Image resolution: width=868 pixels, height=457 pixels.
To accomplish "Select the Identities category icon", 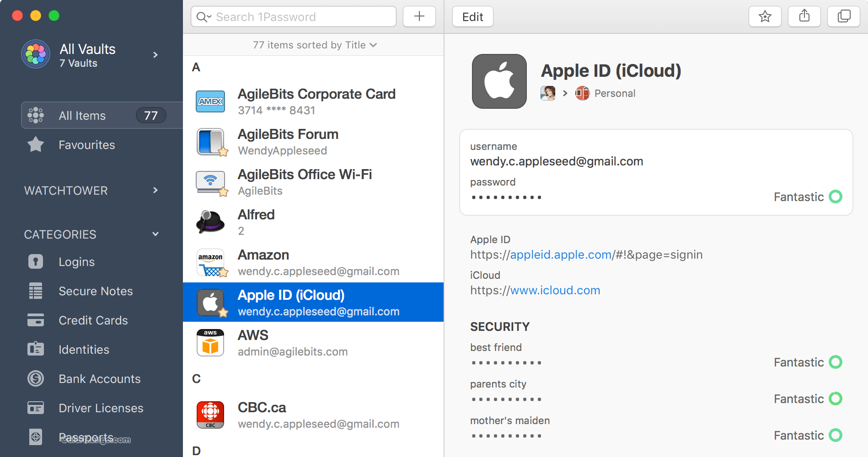I will click(x=35, y=349).
